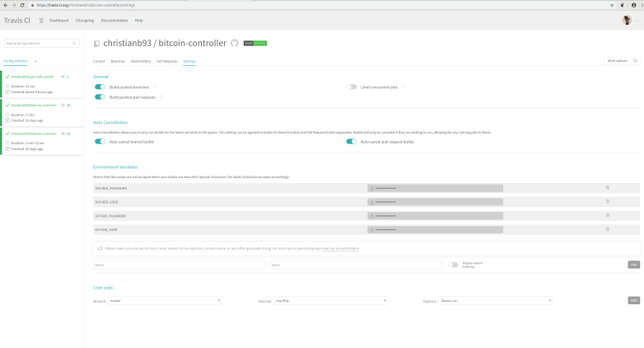Open the Chrome profile account icon
Viewport: 644px width, 348px height.
(634, 5)
